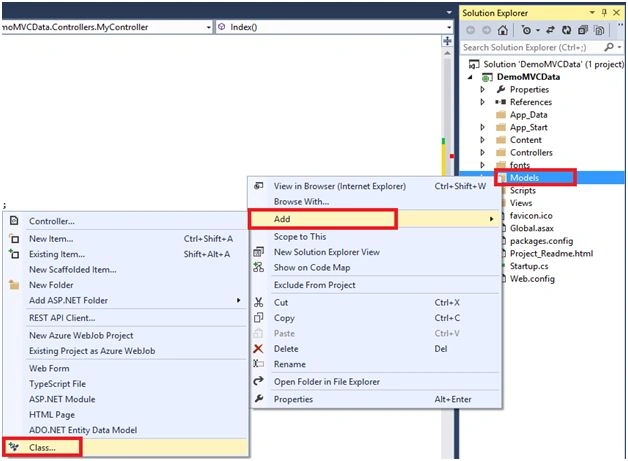Expand the Controllers folder
This screenshot has width=628, height=461.
pyautogui.click(x=482, y=153)
